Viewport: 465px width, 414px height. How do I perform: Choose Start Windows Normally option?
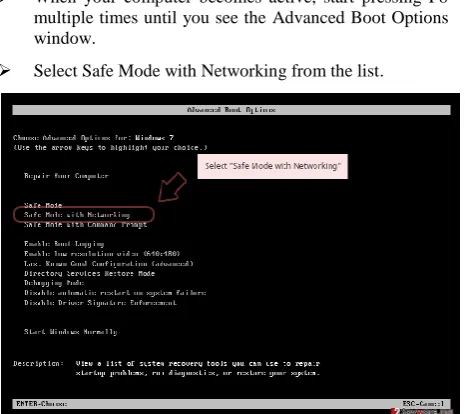click(x=71, y=332)
